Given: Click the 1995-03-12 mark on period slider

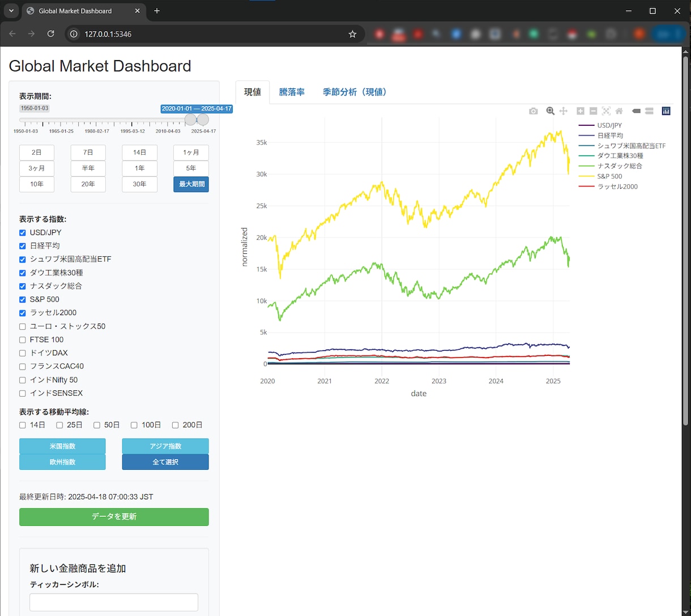Looking at the screenshot, I should tap(133, 131).
